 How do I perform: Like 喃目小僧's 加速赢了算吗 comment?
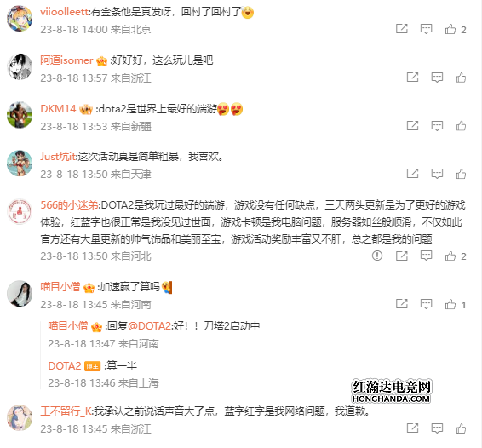450,304
